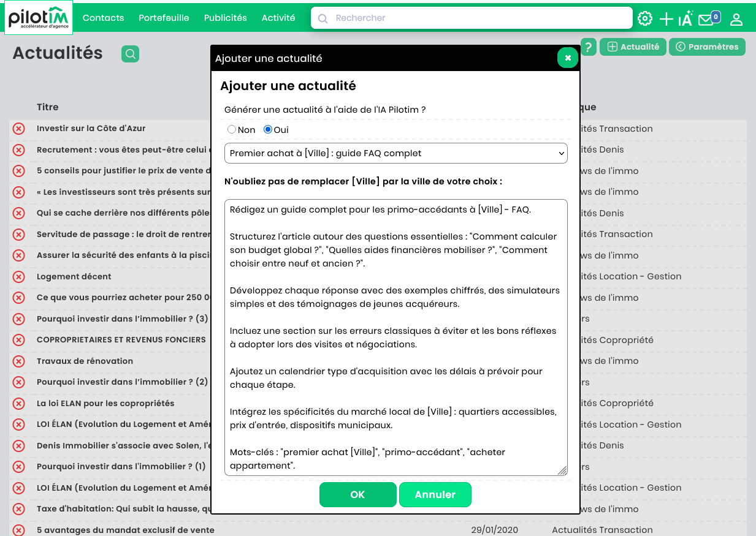Open the mail inbox icon
Viewport: 756px width, 536px height.
pos(707,19)
